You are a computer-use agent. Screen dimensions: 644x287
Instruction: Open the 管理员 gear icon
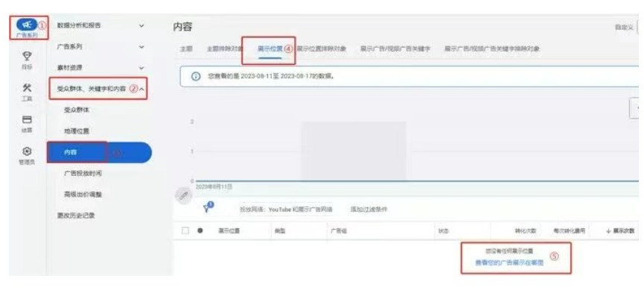[27, 151]
